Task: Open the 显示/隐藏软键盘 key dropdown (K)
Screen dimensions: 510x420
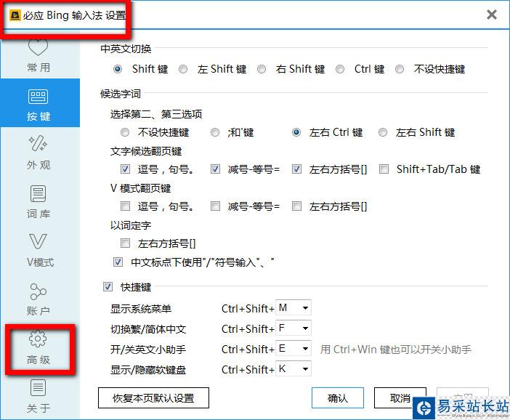Action: pyautogui.click(x=294, y=369)
